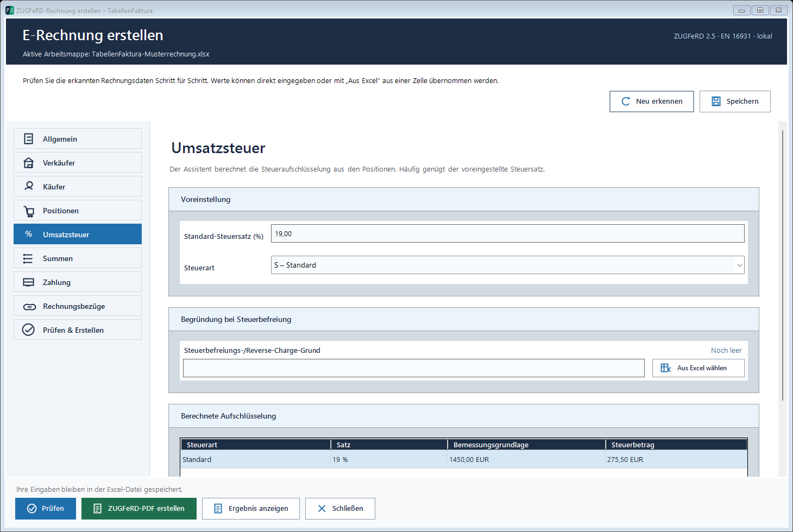Image resolution: width=793 pixels, height=532 pixels.
Task: Click the Zahlung card icon
Action: tap(28, 282)
